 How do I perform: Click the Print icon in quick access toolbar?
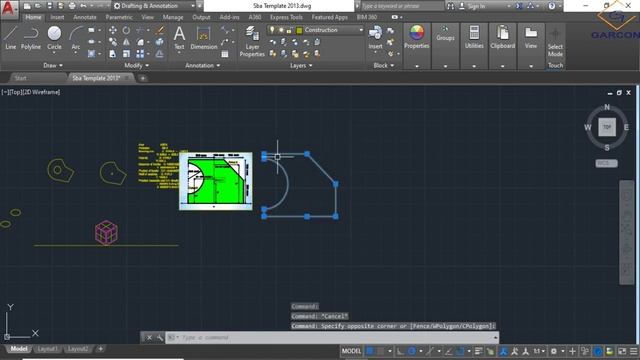[72, 6]
